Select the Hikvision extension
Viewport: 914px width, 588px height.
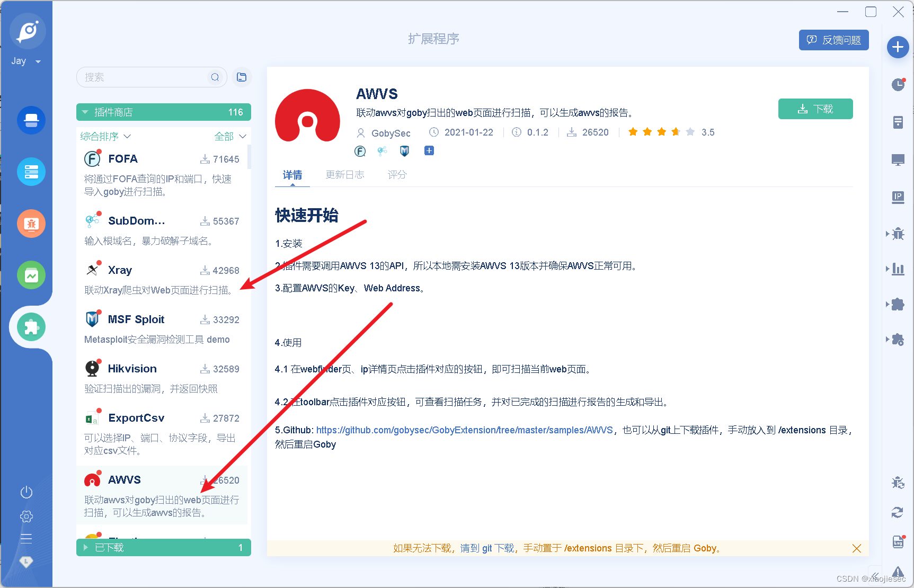click(162, 377)
